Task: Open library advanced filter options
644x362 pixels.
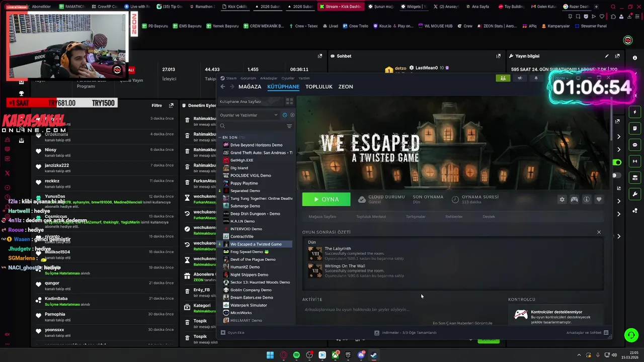Action: click(x=289, y=126)
